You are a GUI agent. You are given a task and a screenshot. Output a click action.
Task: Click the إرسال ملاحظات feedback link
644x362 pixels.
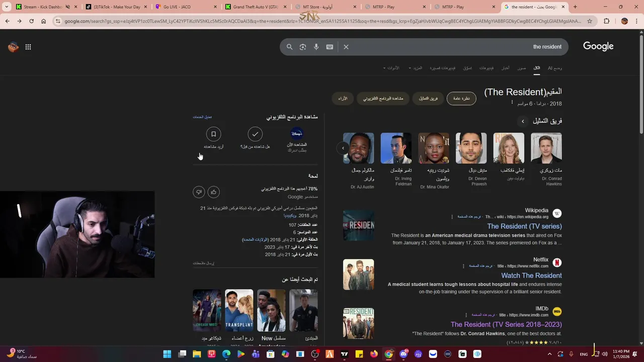coord(203,263)
